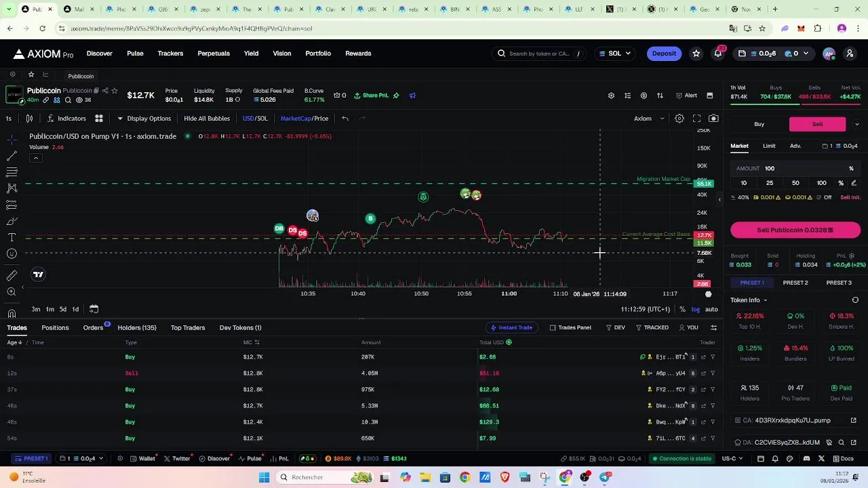Enter fullscreen chart mode

click(x=696, y=119)
